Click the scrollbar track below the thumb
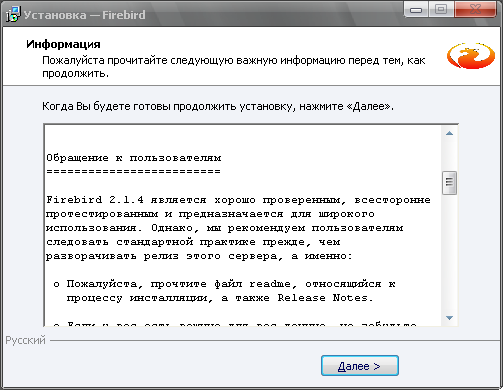 click(449, 252)
